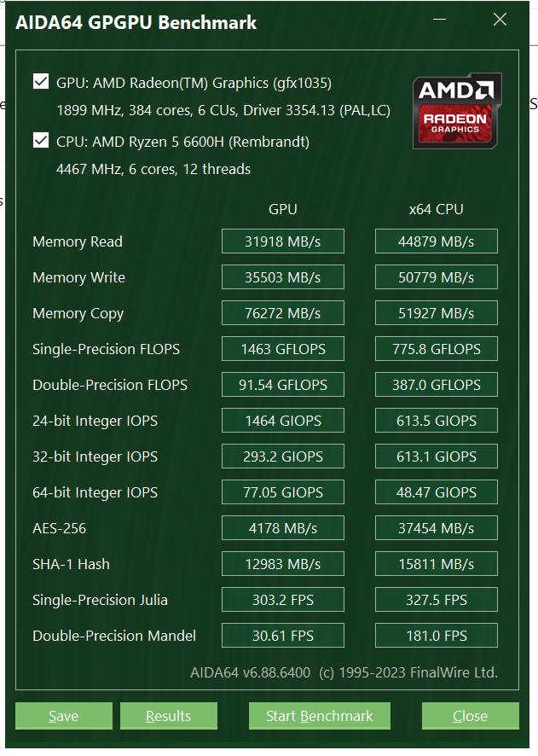Click the AIDA64 GPGPU Benchmark window title

point(136,23)
